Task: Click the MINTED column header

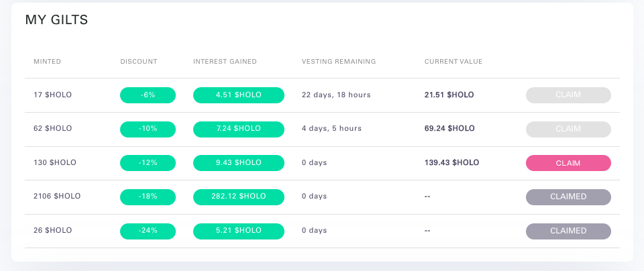Action: [47, 62]
